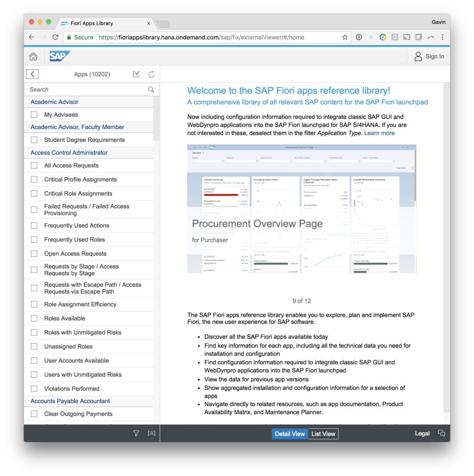Tick the All Access Requests checkbox
The image size is (474, 476).
pyautogui.click(x=34, y=165)
